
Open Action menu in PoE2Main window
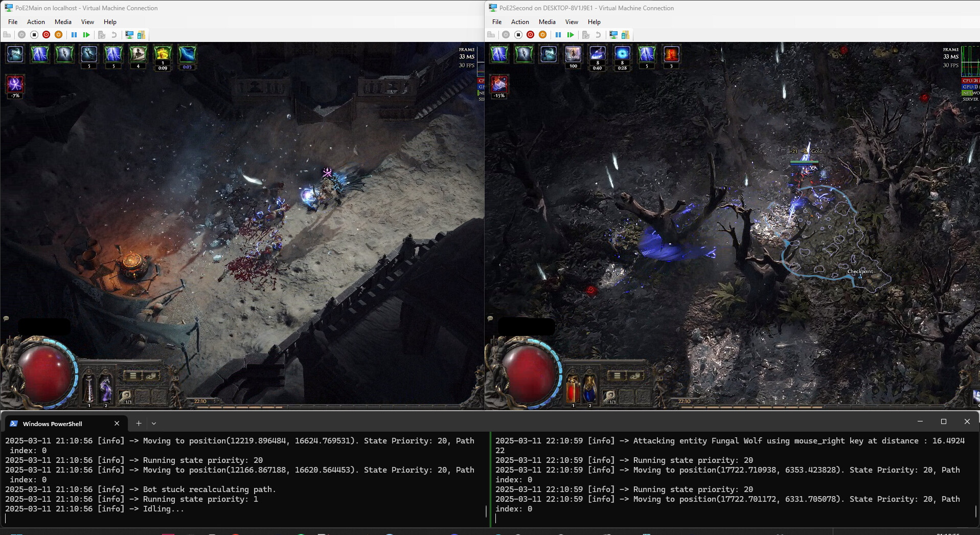click(36, 22)
